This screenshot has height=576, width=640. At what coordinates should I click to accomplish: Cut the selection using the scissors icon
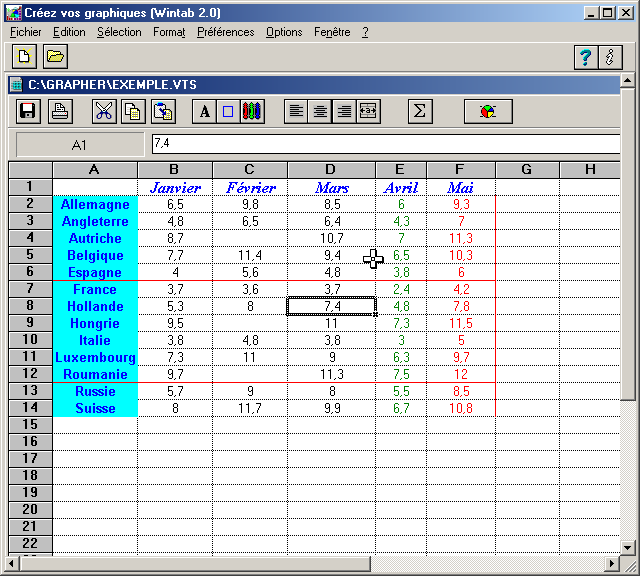104,111
